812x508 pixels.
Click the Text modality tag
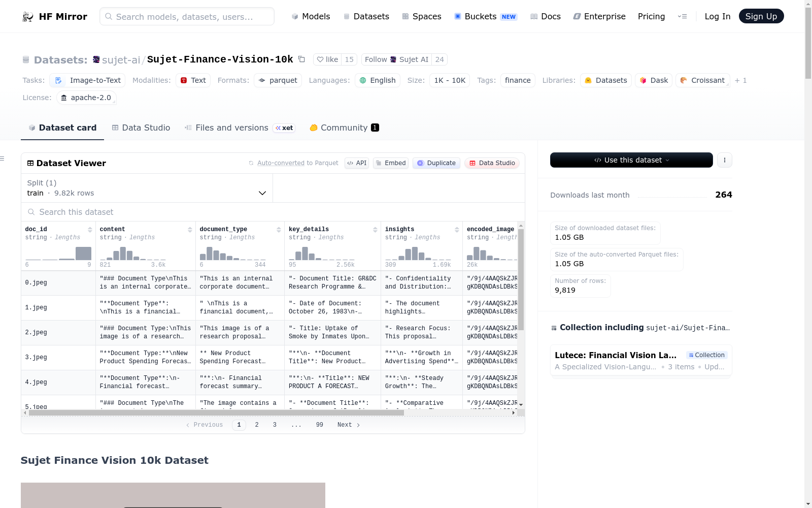[x=193, y=80]
